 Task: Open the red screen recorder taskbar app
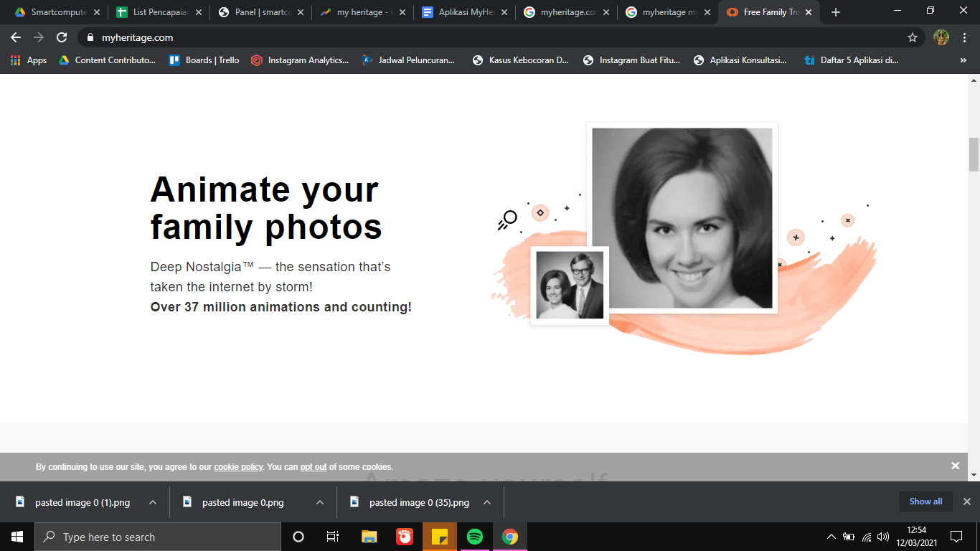405,537
